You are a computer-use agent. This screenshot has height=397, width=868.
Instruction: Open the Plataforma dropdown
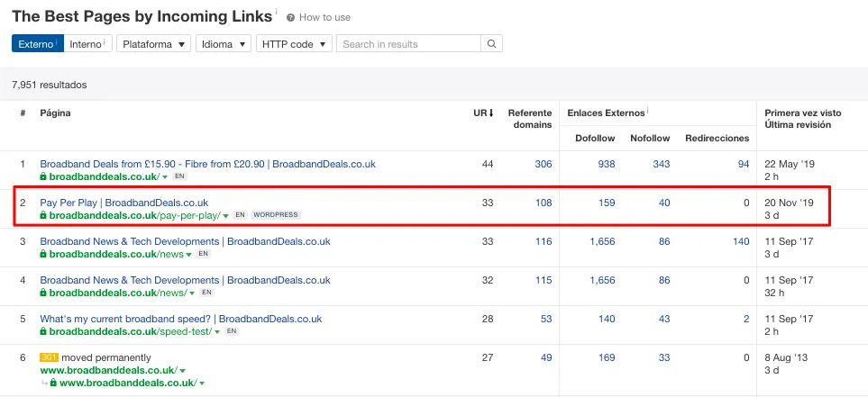coord(153,44)
